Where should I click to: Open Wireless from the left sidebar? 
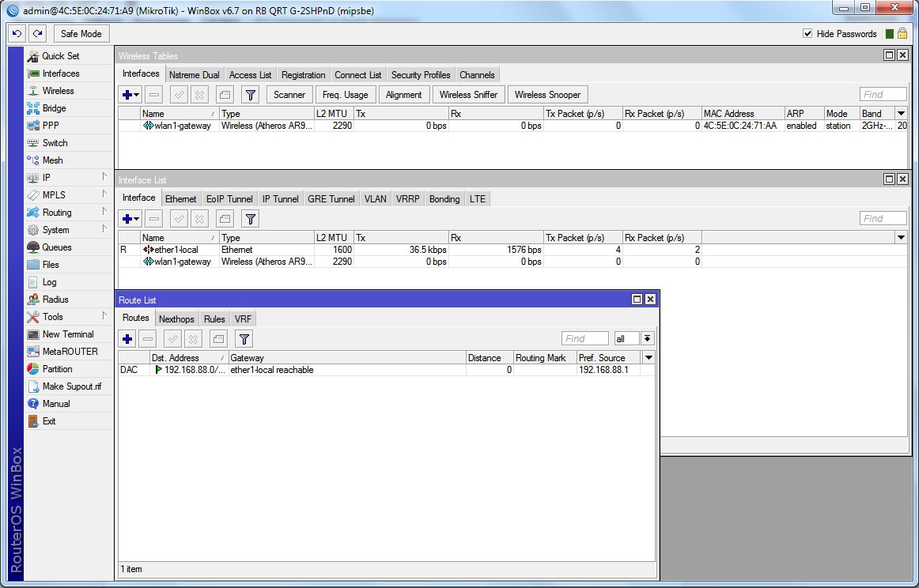(x=58, y=91)
